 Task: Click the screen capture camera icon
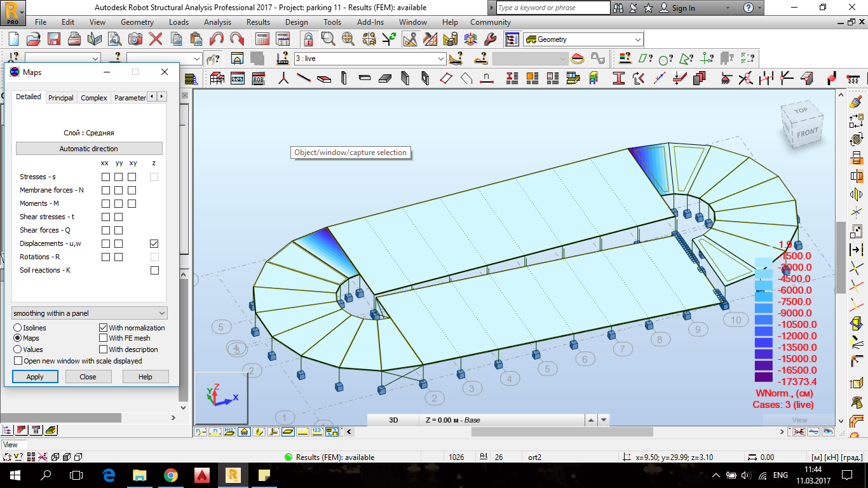(x=135, y=39)
